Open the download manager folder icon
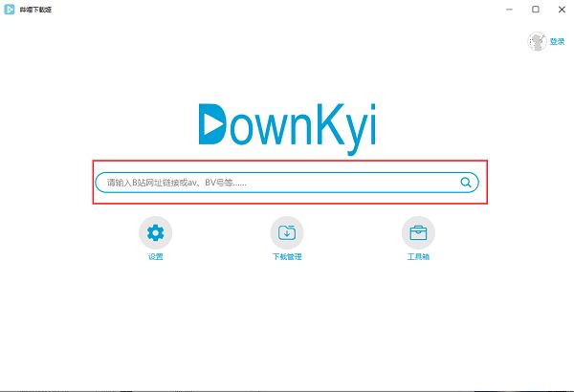 (x=287, y=232)
